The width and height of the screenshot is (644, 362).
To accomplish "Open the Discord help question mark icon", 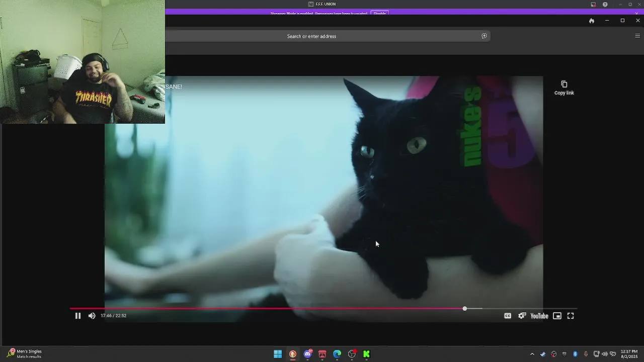I will pos(605,5).
